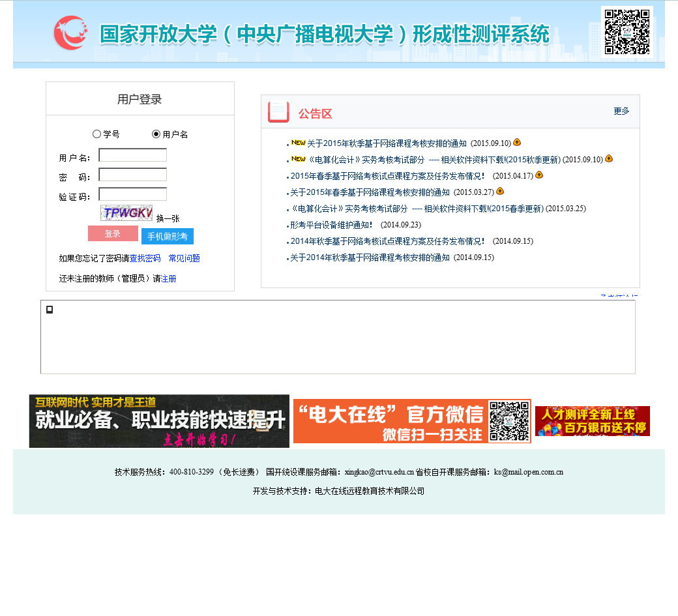
Task: Click the 公告区 heading text
Action: 316,113
